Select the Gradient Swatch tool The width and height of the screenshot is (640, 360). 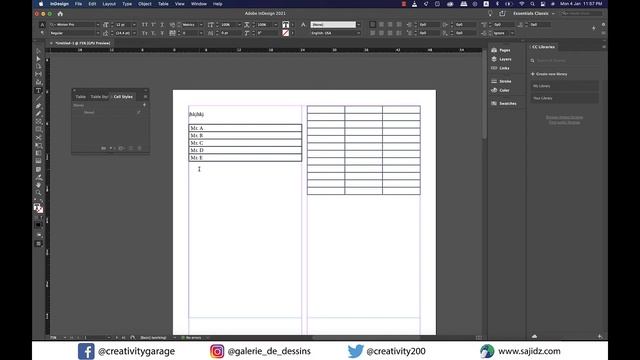point(38,153)
